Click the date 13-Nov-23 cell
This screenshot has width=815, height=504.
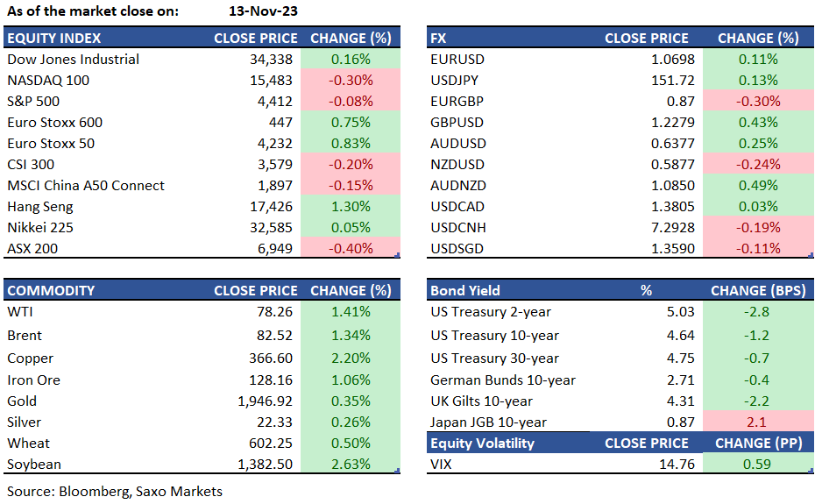(x=256, y=11)
